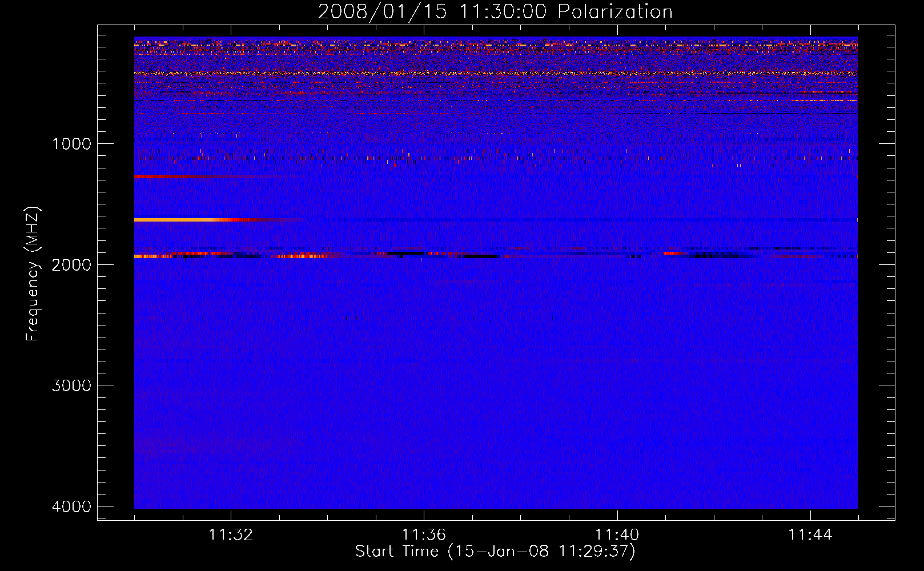
Task: Click the 1000 frequency tick label
Action: pos(71,144)
